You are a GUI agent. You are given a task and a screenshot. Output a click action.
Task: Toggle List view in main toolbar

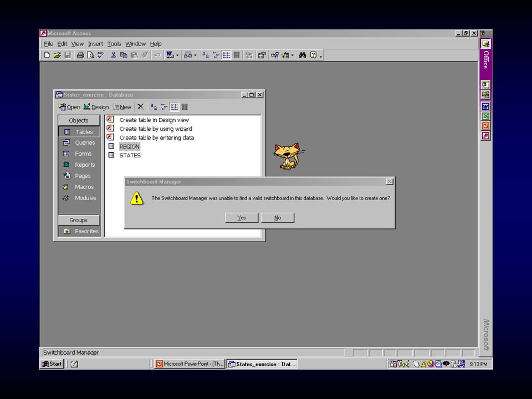[226, 55]
